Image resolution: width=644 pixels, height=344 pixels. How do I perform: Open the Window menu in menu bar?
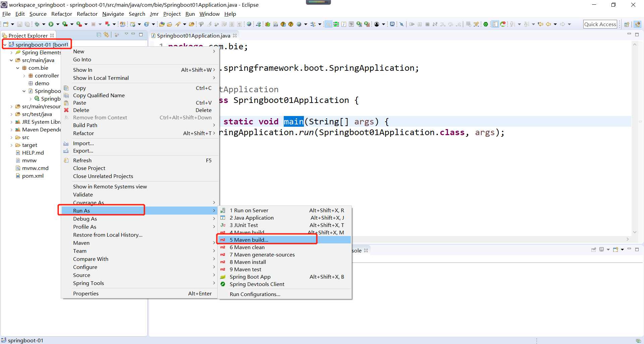point(209,14)
